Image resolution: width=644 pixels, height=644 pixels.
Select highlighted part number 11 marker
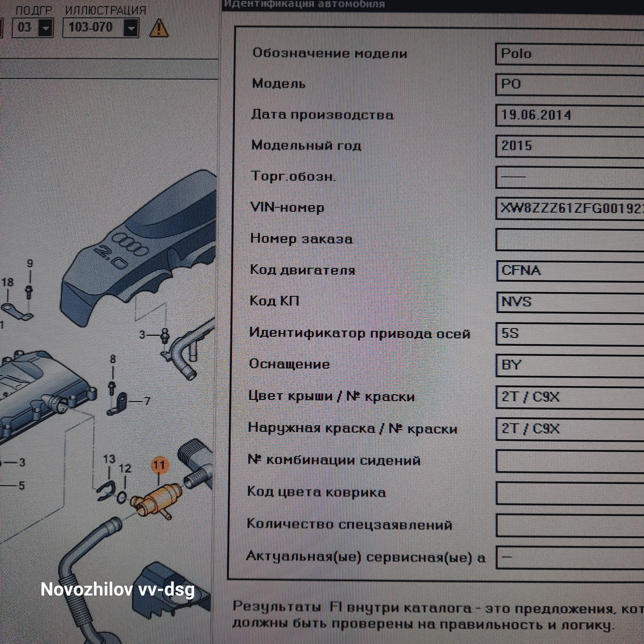tap(159, 466)
